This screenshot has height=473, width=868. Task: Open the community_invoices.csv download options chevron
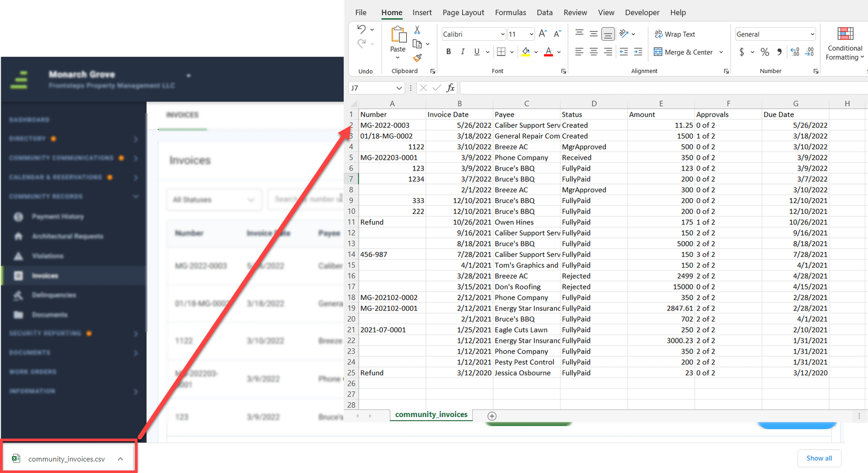(x=120, y=459)
